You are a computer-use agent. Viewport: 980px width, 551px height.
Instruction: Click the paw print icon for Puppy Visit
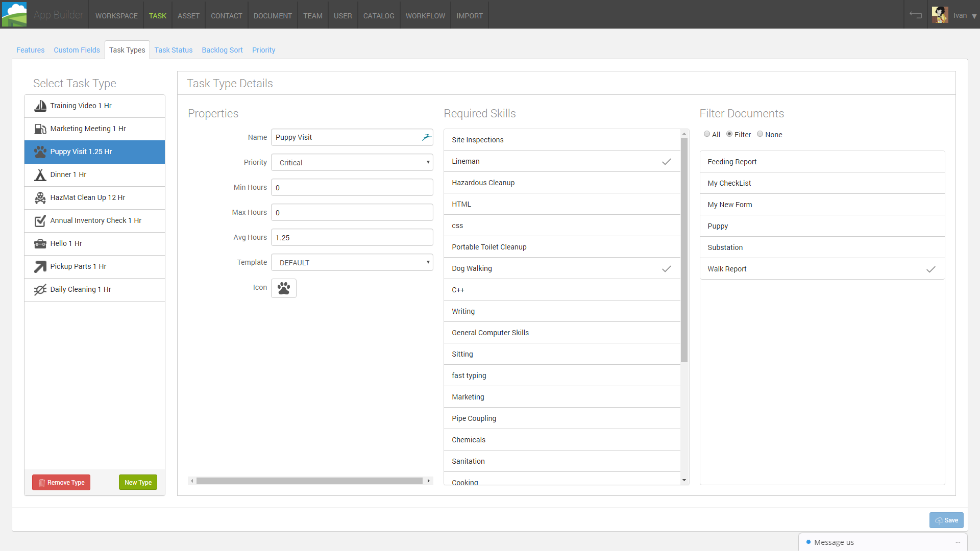click(x=283, y=287)
